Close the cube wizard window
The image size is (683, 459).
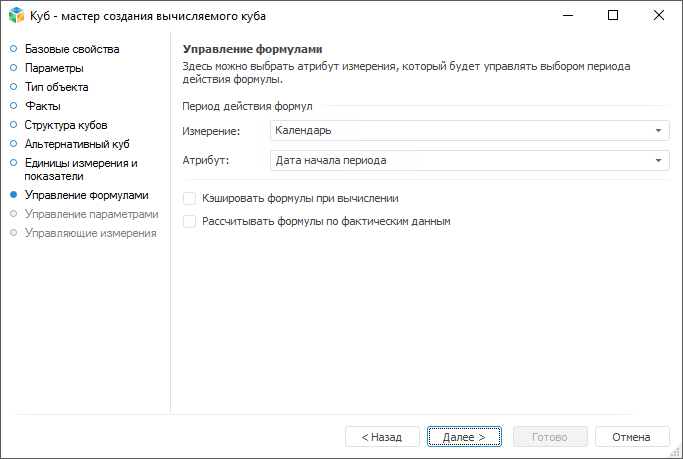click(659, 15)
